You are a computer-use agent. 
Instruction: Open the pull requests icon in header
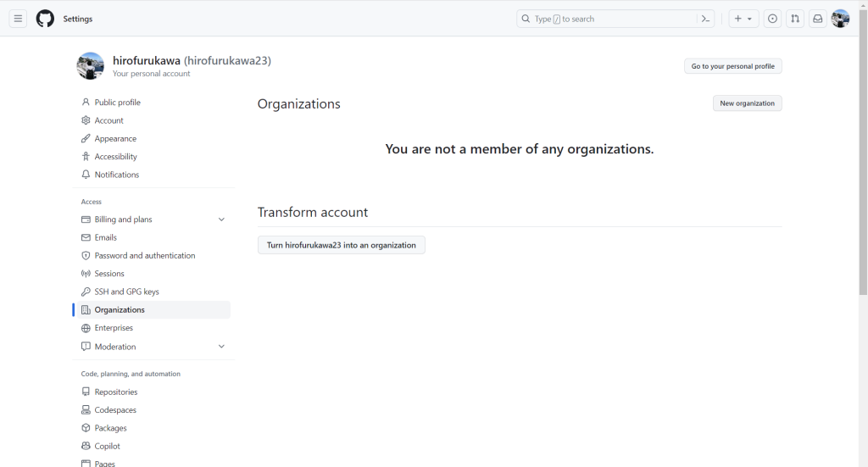coord(795,19)
